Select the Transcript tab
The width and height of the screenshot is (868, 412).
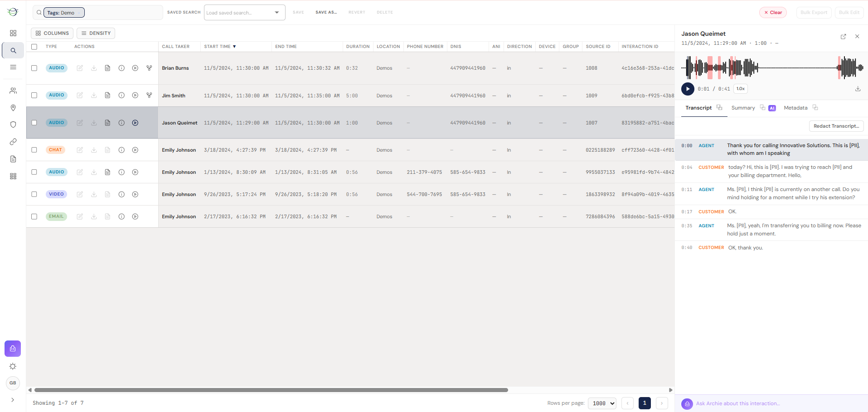pos(698,108)
